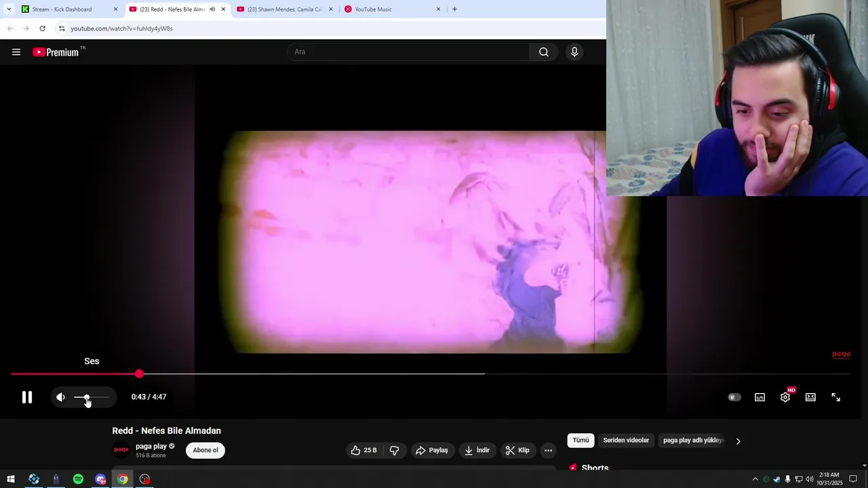Open the HD settings gear
Image resolution: width=868 pixels, height=488 pixels.
click(x=785, y=397)
